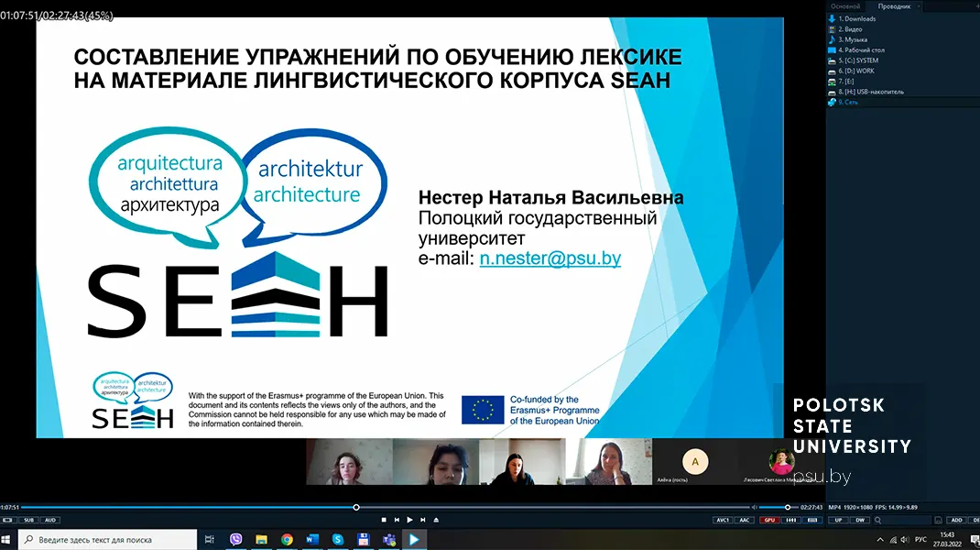Switch to the Основной tab
The height and width of the screenshot is (550, 980).
845,6
